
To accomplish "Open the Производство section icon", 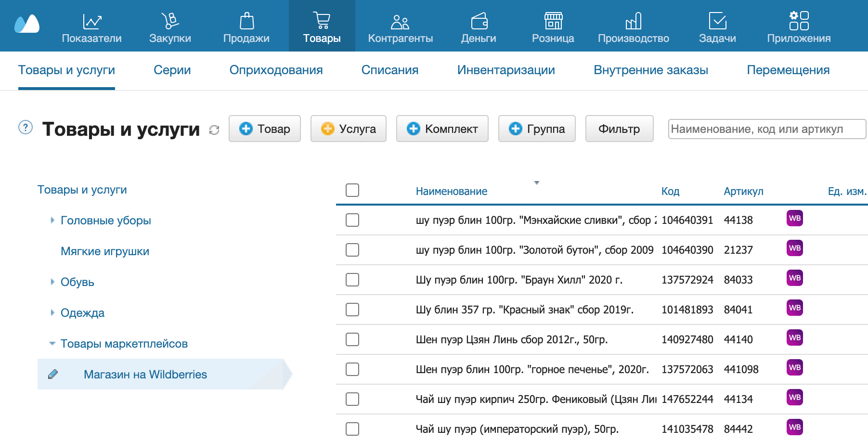I will [x=633, y=20].
